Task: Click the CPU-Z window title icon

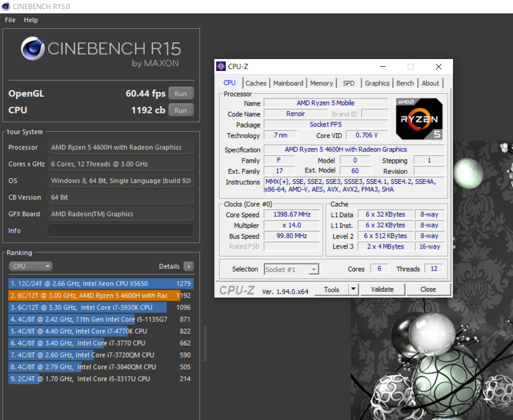Action: pos(221,66)
